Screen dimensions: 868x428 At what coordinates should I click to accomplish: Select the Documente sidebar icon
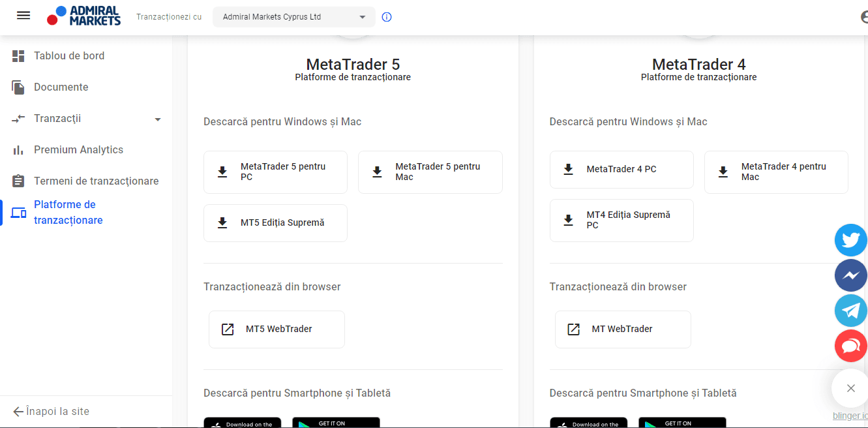pos(18,87)
